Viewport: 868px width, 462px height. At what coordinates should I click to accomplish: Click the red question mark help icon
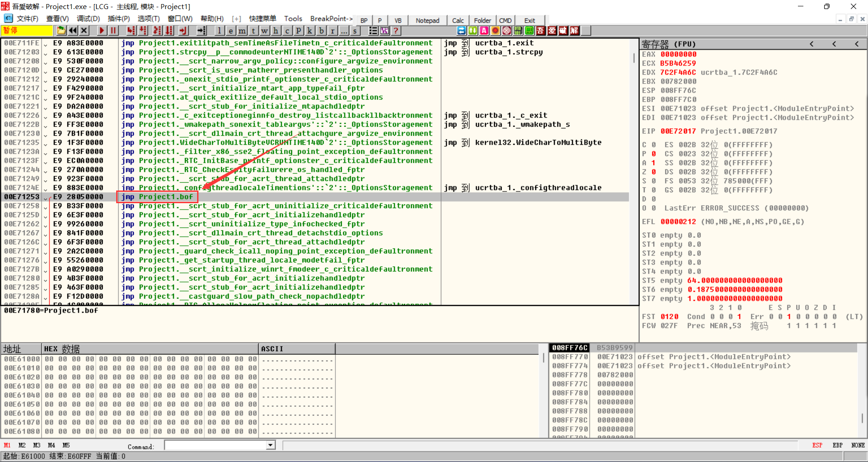point(396,31)
